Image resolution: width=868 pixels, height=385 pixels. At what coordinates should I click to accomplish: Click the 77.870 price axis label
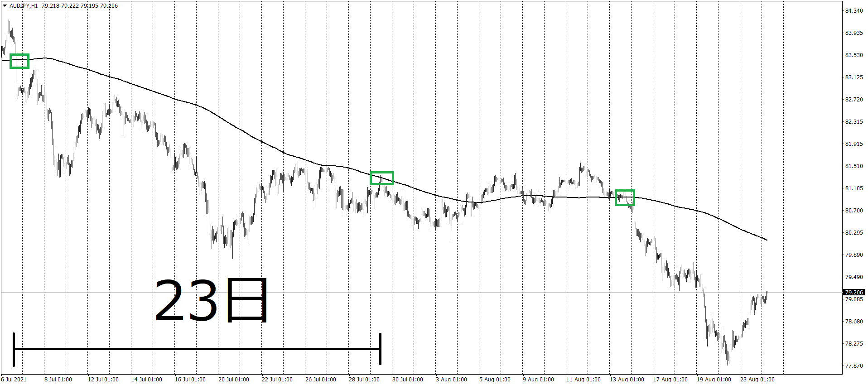854,366
